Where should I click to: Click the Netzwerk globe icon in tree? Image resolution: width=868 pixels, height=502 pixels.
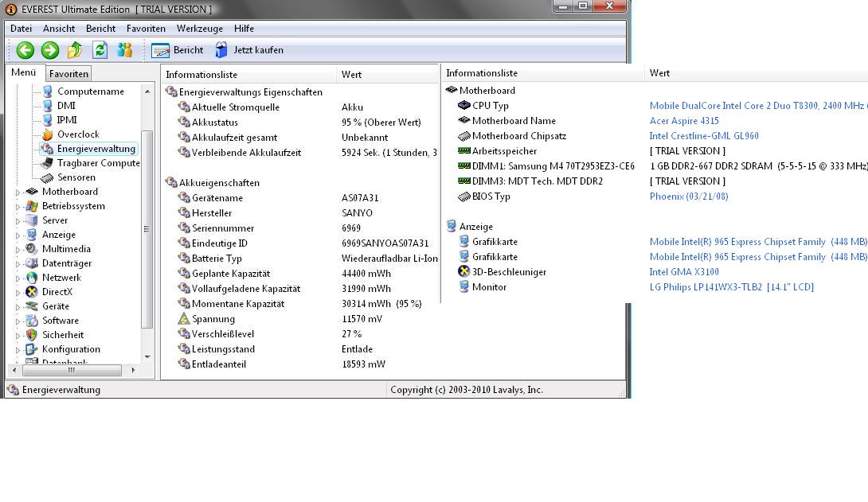[x=32, y=278]
